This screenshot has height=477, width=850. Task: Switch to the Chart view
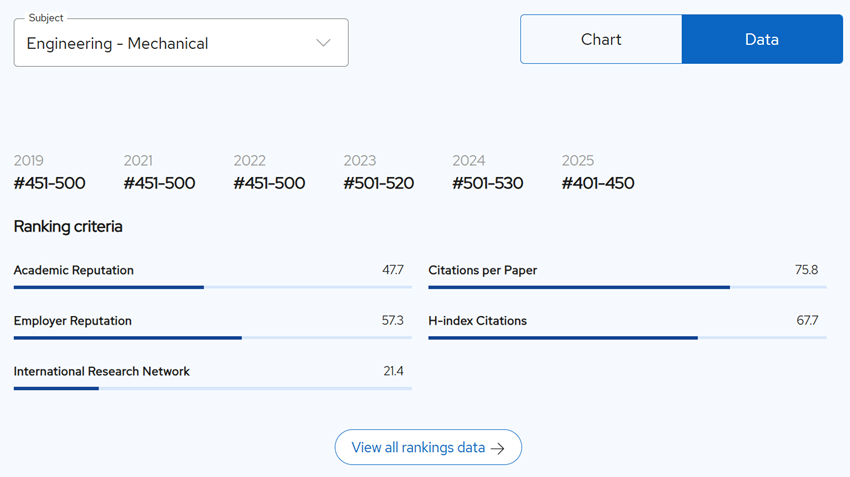[601, 39]
